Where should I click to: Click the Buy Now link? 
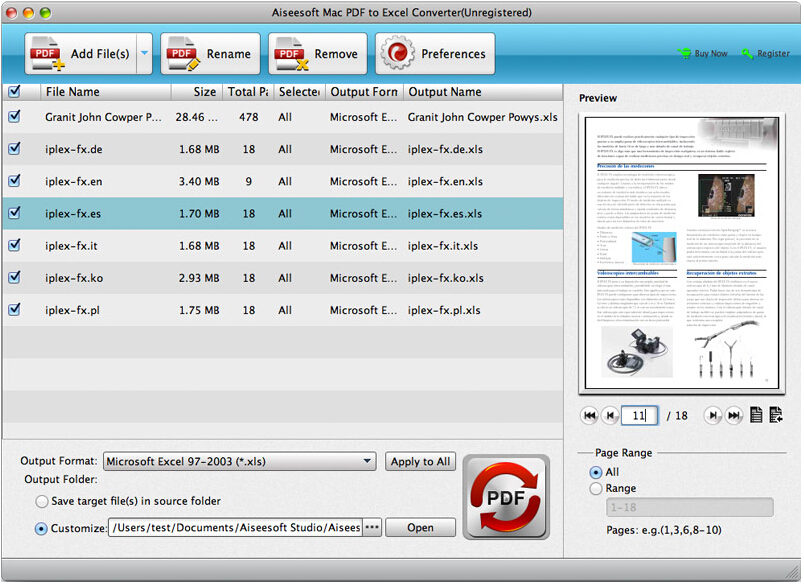704,54
